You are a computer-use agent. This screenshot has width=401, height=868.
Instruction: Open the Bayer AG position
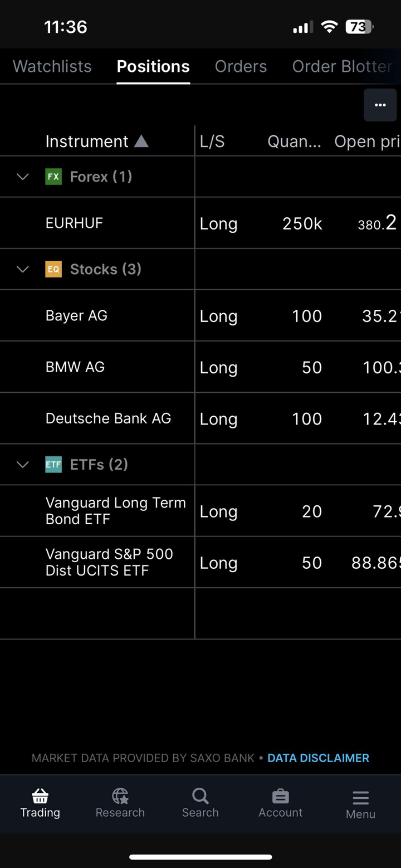click(x=76, y=315)
